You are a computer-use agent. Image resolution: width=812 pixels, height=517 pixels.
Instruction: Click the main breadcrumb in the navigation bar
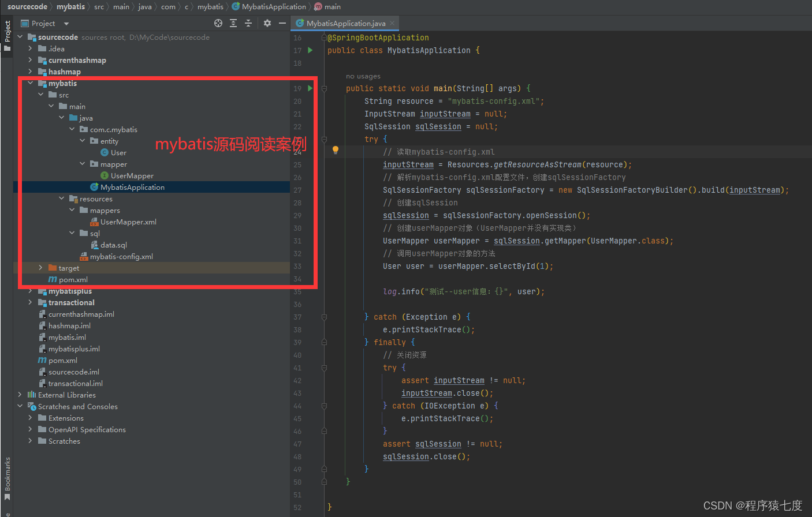click(x=333, y=7)
